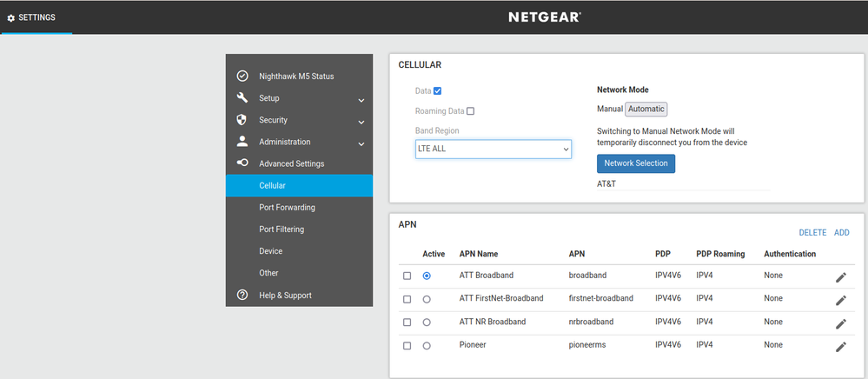This screenshot has width=868, height=379.
Task: Click the DELETE link in APN panel
Action: click(x=812, y=233)
